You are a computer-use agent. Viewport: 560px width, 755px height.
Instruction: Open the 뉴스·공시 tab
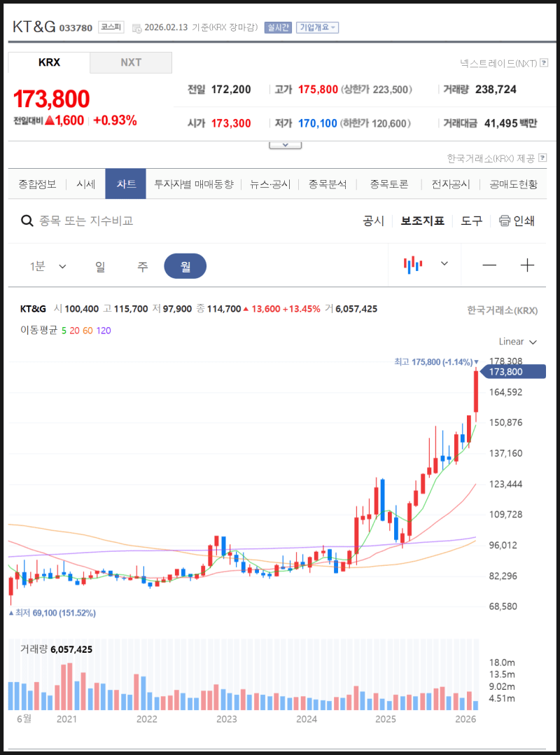270,184
